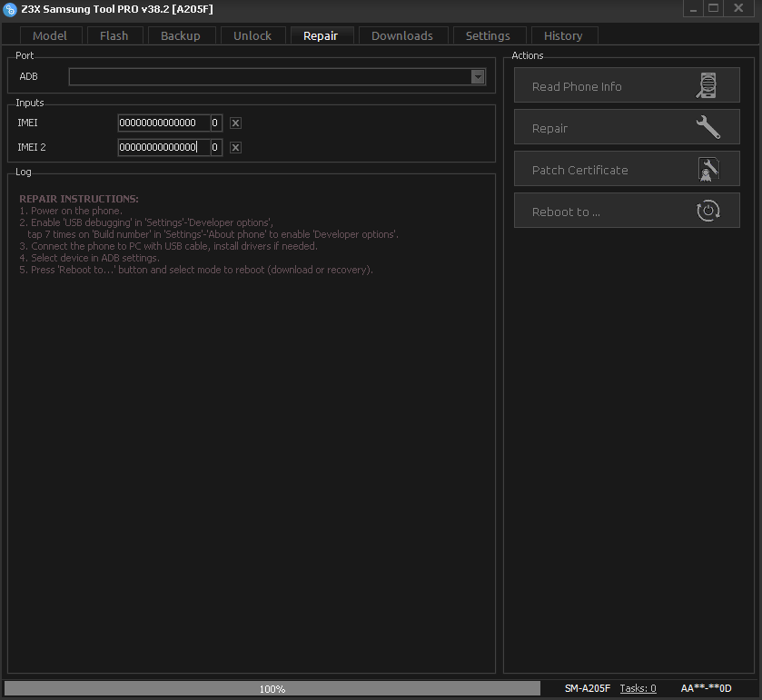
Task: Click the AA**-**0D card serial text
Action: pos(706,688)
